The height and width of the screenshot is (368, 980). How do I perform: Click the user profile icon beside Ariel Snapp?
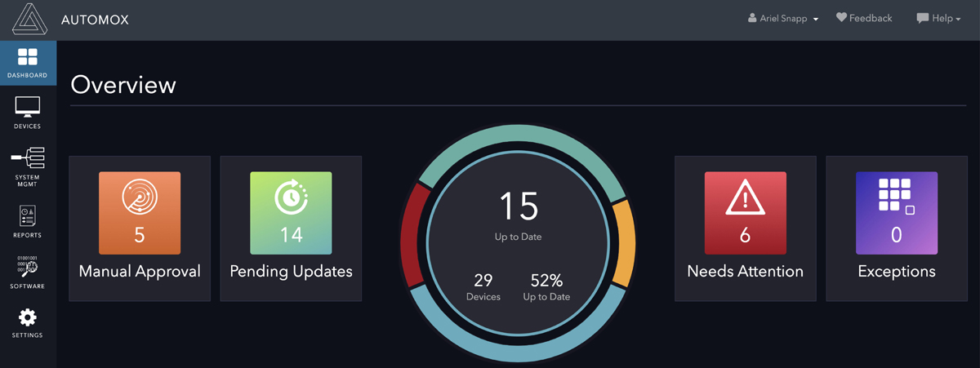(752, 18)
